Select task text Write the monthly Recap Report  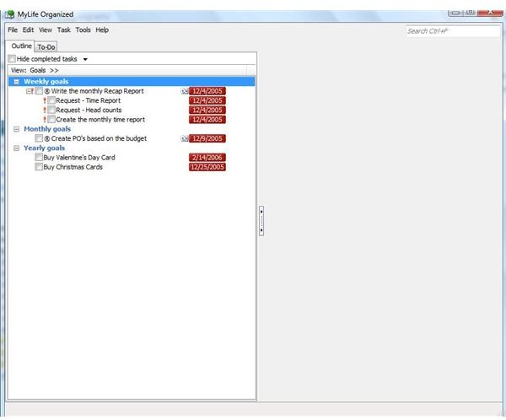point(98,91)
